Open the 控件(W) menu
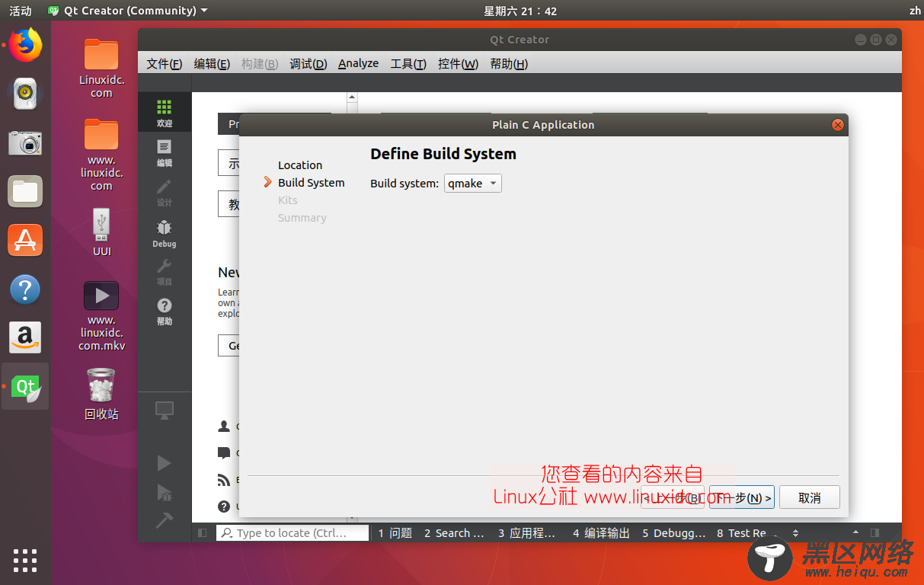The height and width of the screenshot is (585, 924). (x=458, y=64)
